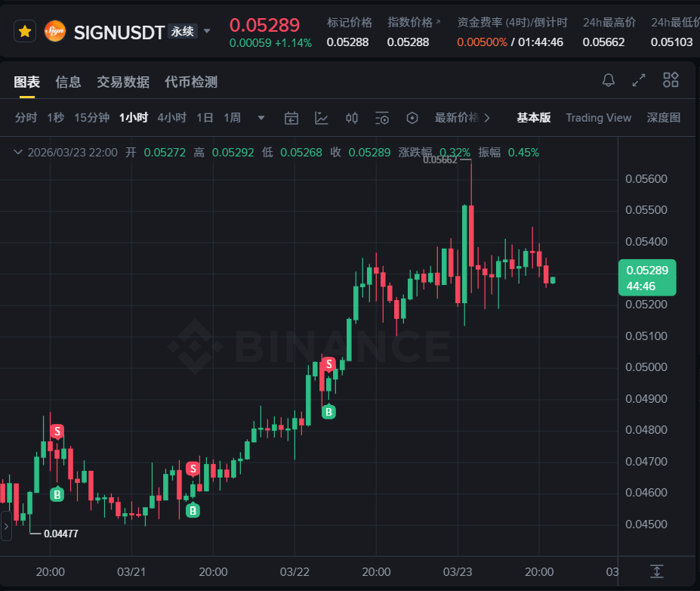The height and width of the screenshot is (591, 700).
Task: Select the 1日 interval
Action: pos(205,117)
